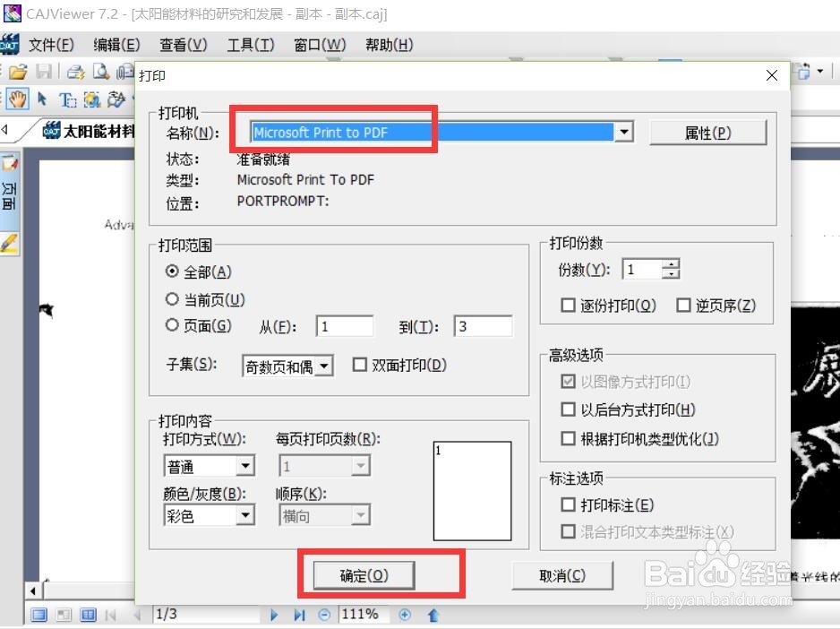Switch to the two-page facing layout icon

pyautogui.click(x=88, y=615)
